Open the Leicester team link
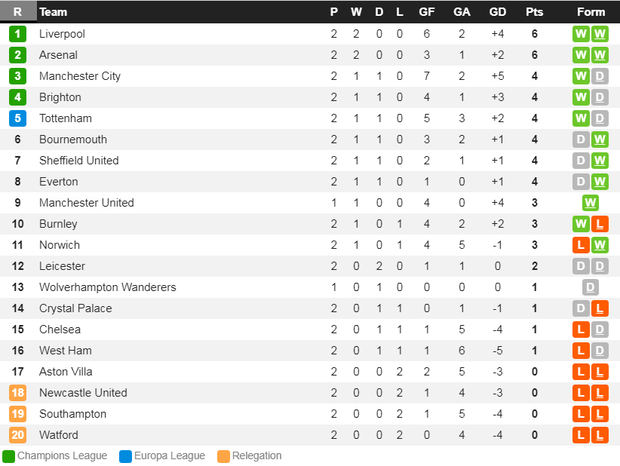 pyautogui.click(x=62, y=266)
